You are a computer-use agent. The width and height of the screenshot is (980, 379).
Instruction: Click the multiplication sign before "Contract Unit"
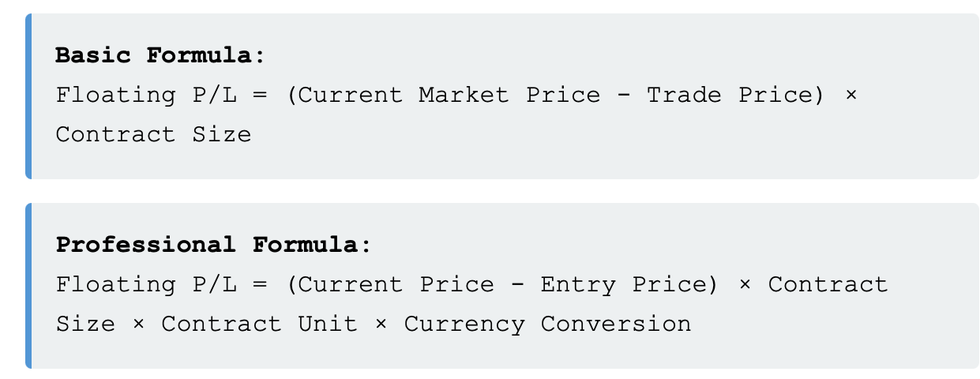138,324
